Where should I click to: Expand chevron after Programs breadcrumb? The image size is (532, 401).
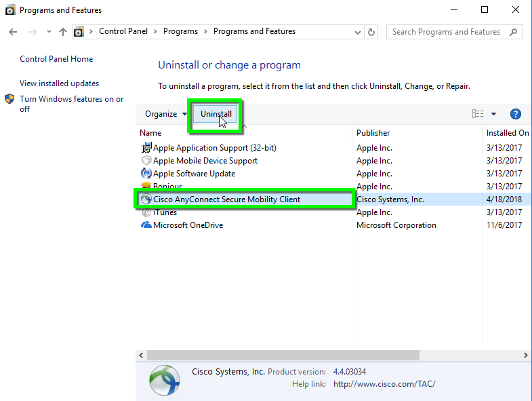[205, 32]
